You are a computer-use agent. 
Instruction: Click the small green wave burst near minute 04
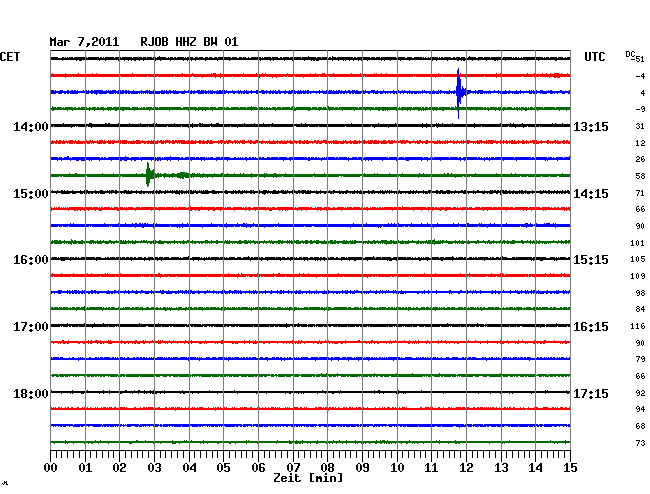[x=182, y=175]
